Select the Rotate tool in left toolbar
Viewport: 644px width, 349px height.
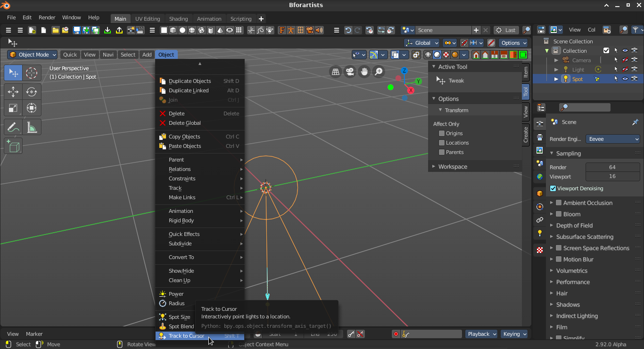point(32,92)
